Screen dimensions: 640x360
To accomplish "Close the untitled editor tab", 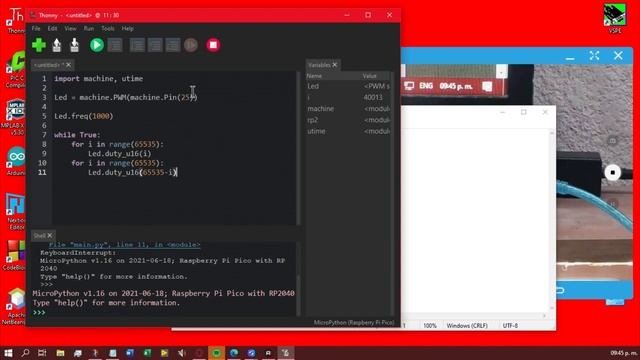I will 69,65.
